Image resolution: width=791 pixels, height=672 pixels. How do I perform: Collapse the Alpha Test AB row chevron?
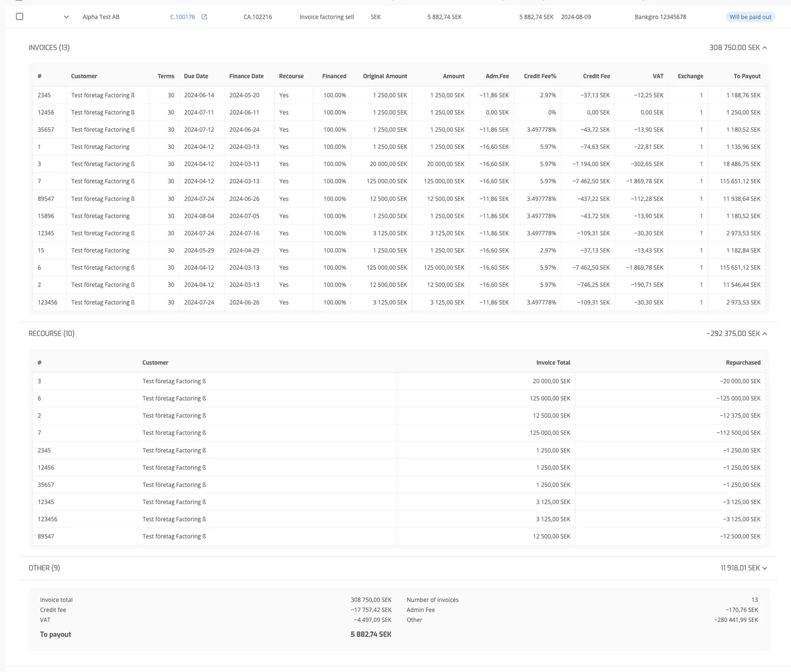coord(66,17)
